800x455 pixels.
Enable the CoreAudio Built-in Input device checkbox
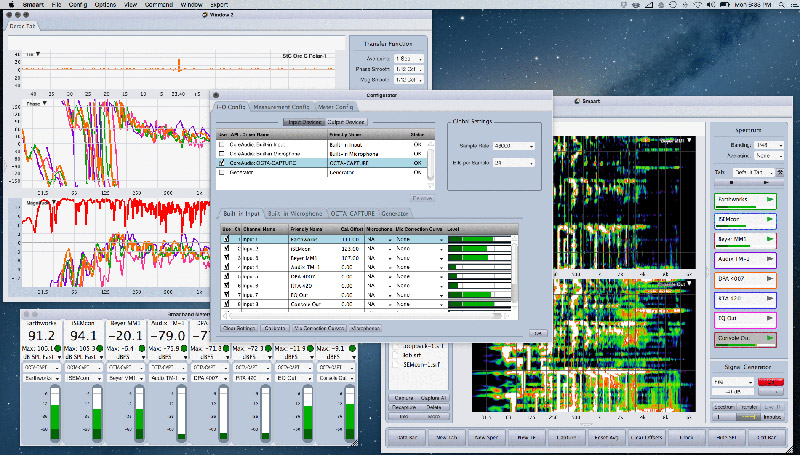click(221, 145)
